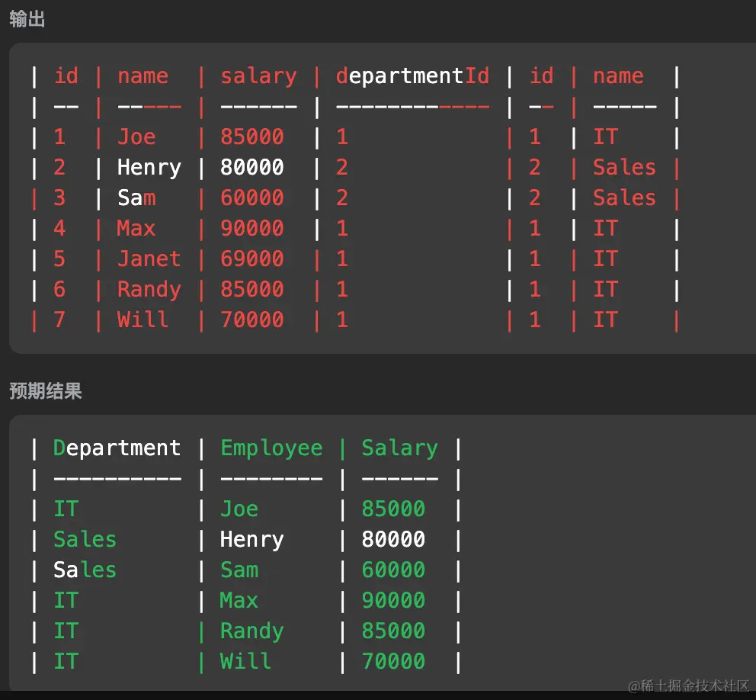The height and width of the screenshot is (700, 756).
Task: Click Max in the expected result table
Action: pos(239,601)
